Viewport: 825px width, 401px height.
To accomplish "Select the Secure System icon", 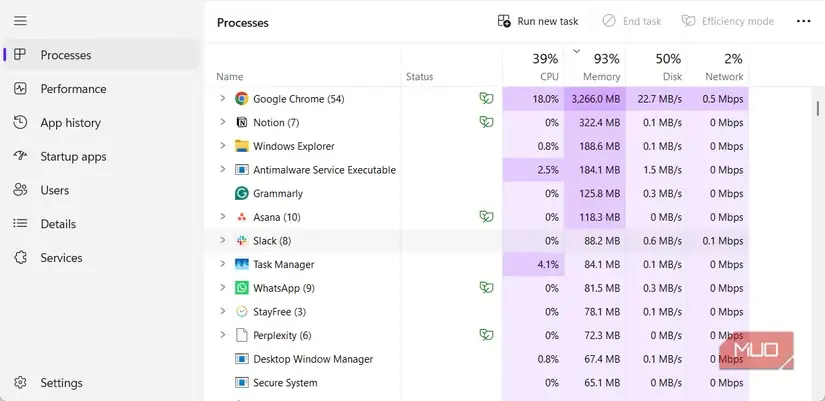I will [242, 383].
